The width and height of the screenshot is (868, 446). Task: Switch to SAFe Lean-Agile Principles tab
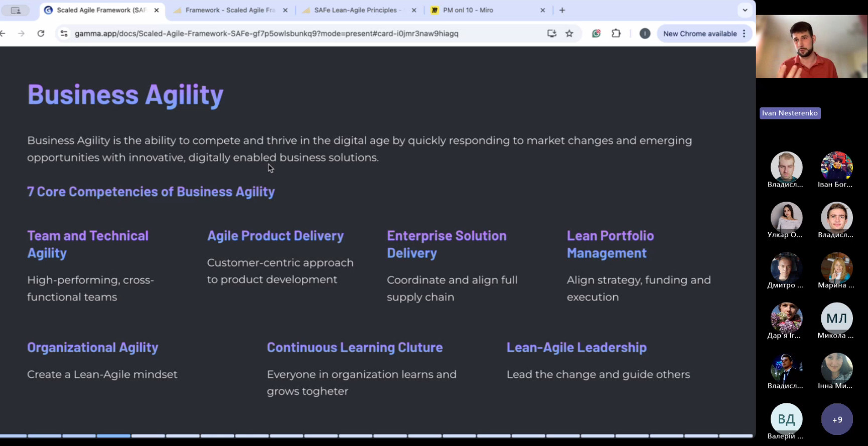tap(355, 10)
